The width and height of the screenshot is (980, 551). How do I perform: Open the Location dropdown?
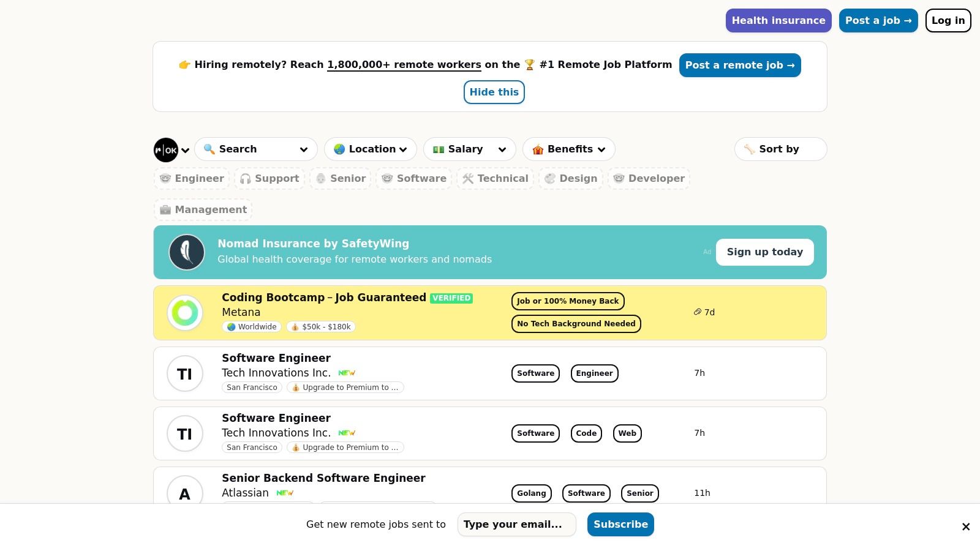click(370, 149)
